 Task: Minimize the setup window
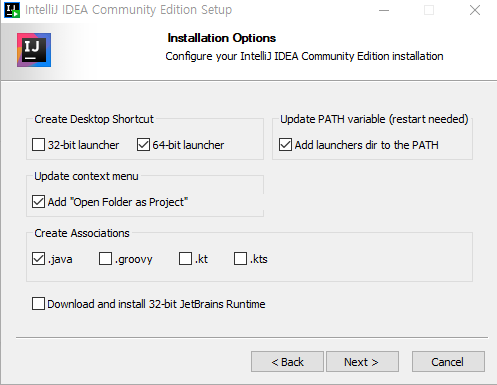click(384, 10)
